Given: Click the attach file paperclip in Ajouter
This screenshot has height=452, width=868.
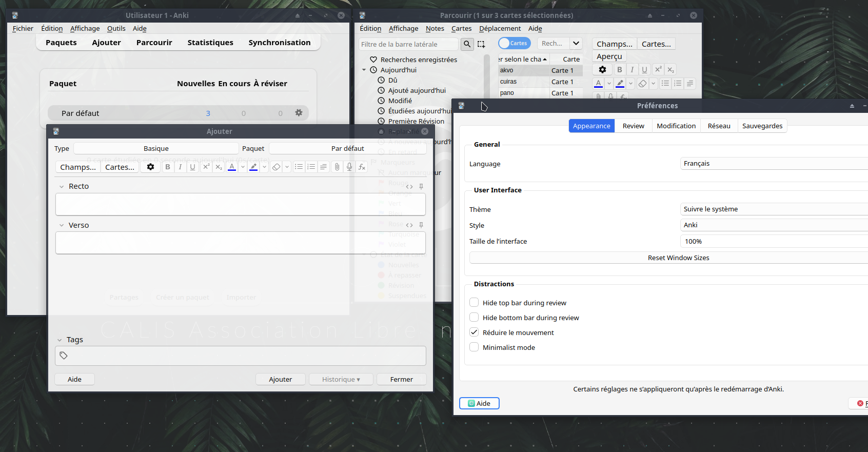Looking at the screenshot, I should (337, 167).
